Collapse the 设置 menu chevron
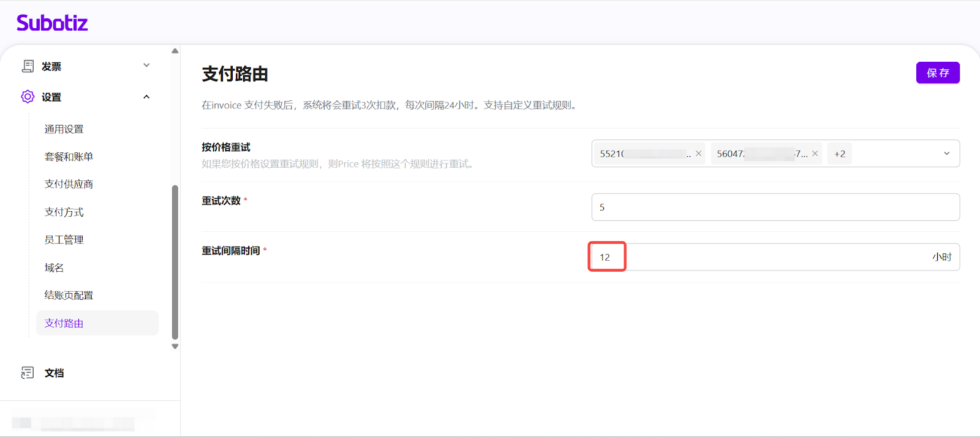Screen dimensions: 980x437 [146, 97]
